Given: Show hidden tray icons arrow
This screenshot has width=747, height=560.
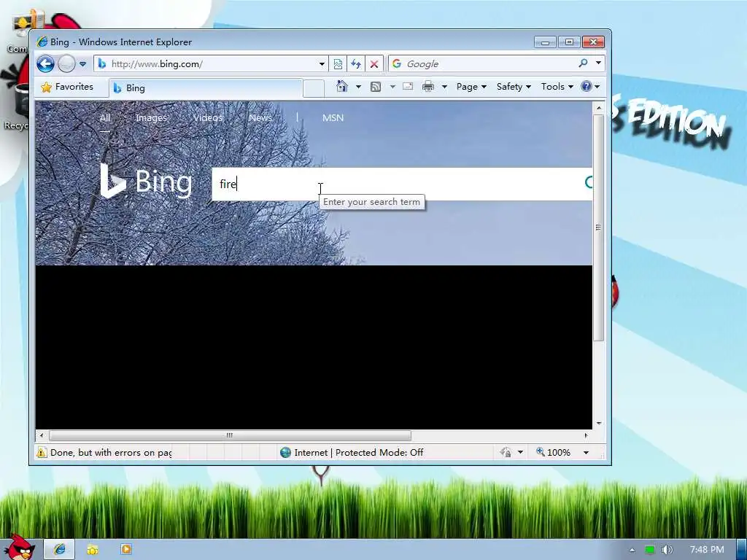Looking at the screenshot, I should pos(632,550).
